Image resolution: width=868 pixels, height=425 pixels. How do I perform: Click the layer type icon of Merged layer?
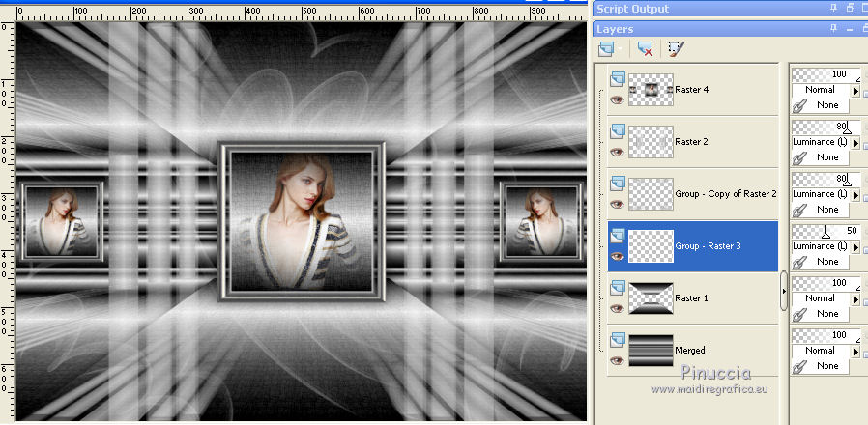(618, 340)
